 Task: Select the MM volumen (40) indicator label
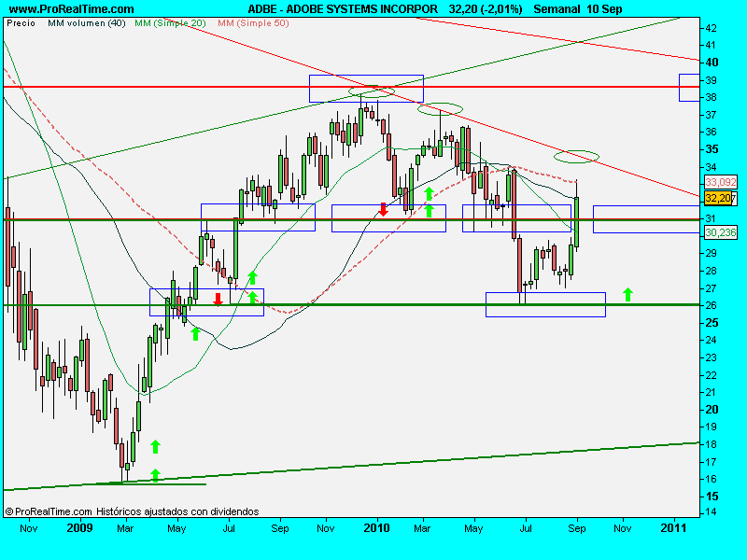pos(86,22)
